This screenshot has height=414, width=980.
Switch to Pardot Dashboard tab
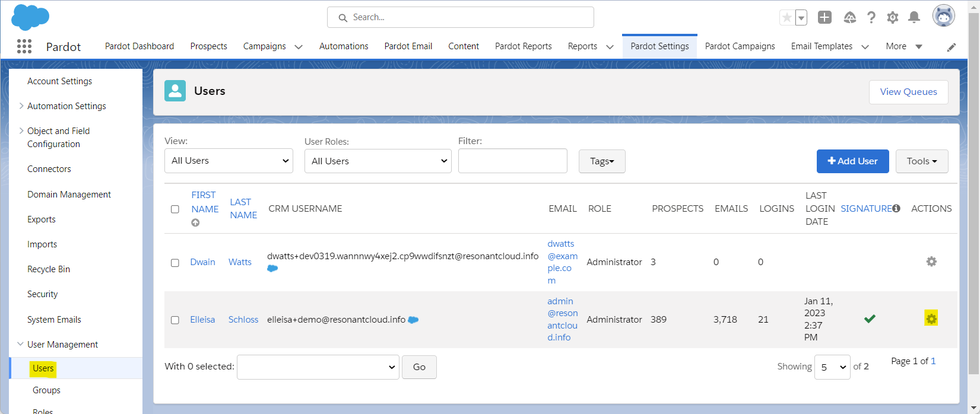139,46
